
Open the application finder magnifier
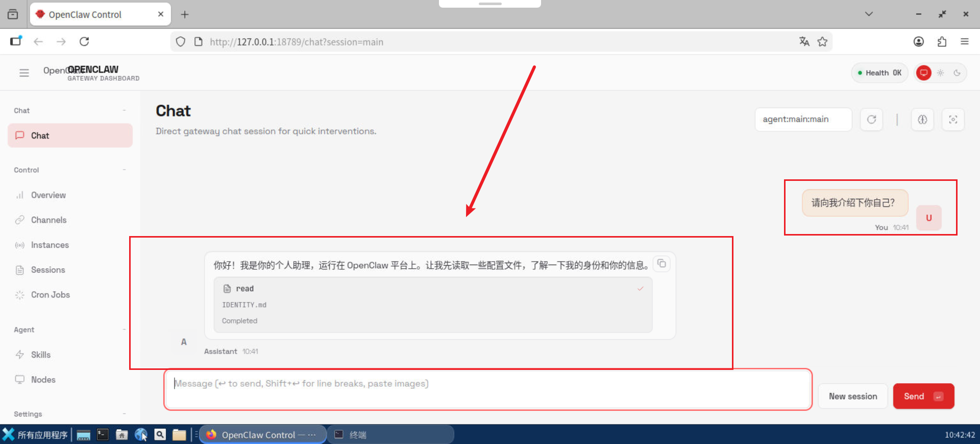(160, 435)
